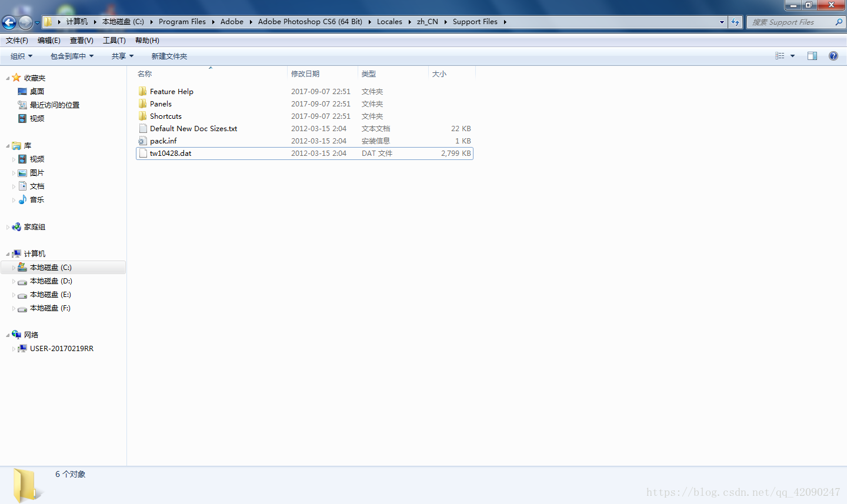Click the Default New Doc Sizes.txt name
Image resolution: width=847 pixels, height=504 pixels.
tap(194, 128)
